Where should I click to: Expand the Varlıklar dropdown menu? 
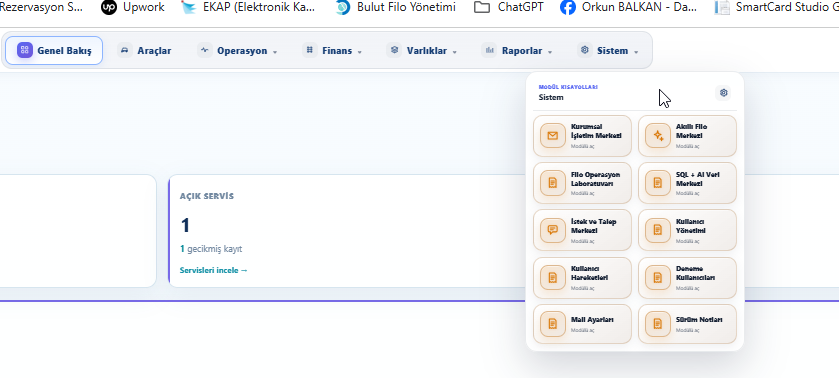click(x=422, y=51)
